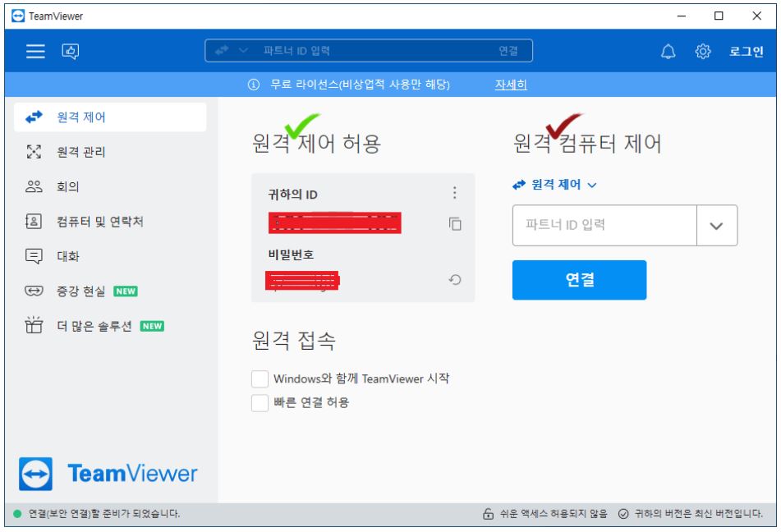781x532 pixels.
Task: Select 원격 관리 in the sidebar
Action: point(110,152)
